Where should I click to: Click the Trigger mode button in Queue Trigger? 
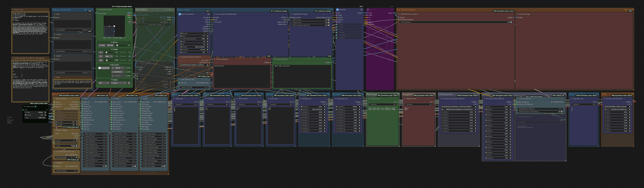point(66,146)
